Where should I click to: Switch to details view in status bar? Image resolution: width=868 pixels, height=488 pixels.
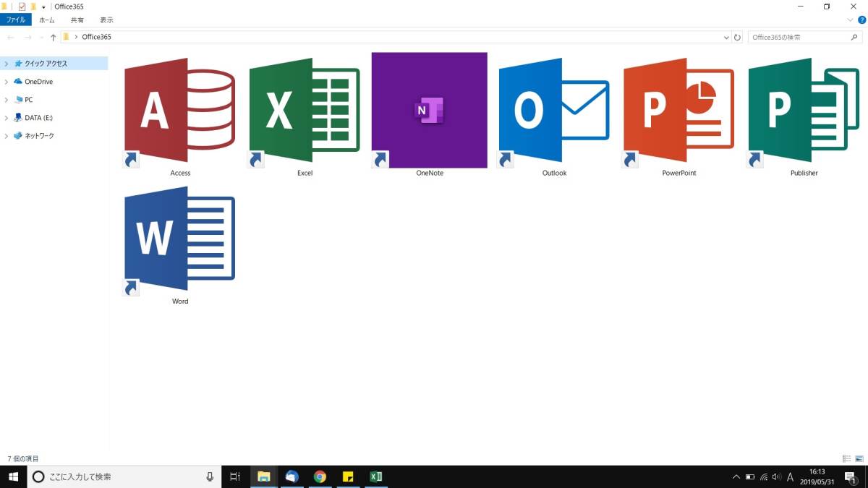(x=847, y=458)
